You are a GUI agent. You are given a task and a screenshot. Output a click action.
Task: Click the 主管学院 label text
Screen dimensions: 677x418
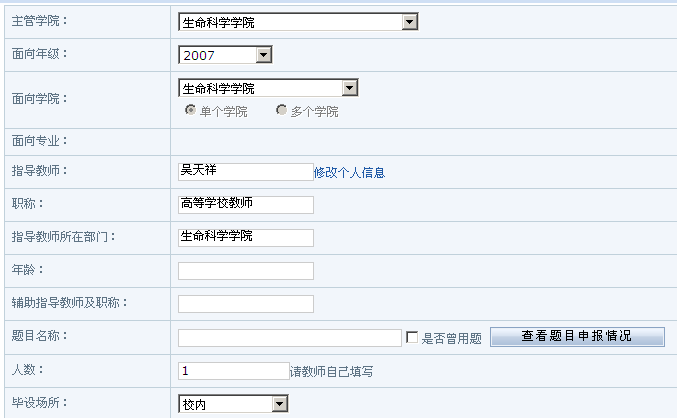[x=38, y=21]
